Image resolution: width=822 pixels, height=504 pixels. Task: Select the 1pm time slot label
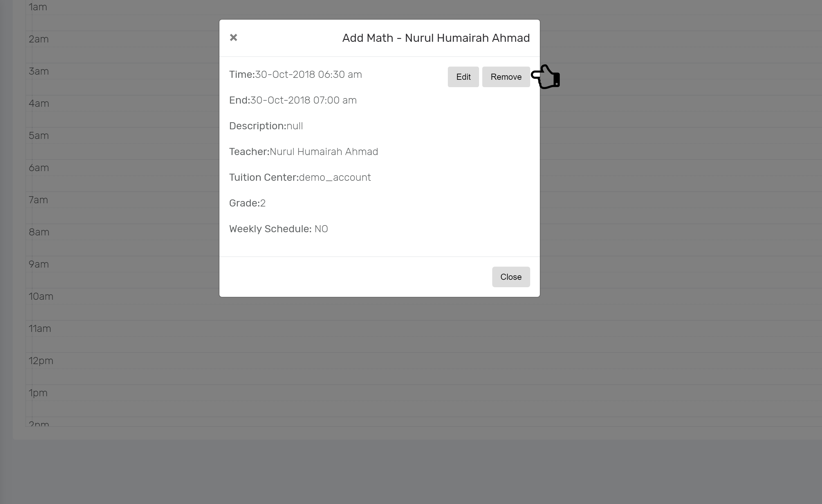click(38, 393)
